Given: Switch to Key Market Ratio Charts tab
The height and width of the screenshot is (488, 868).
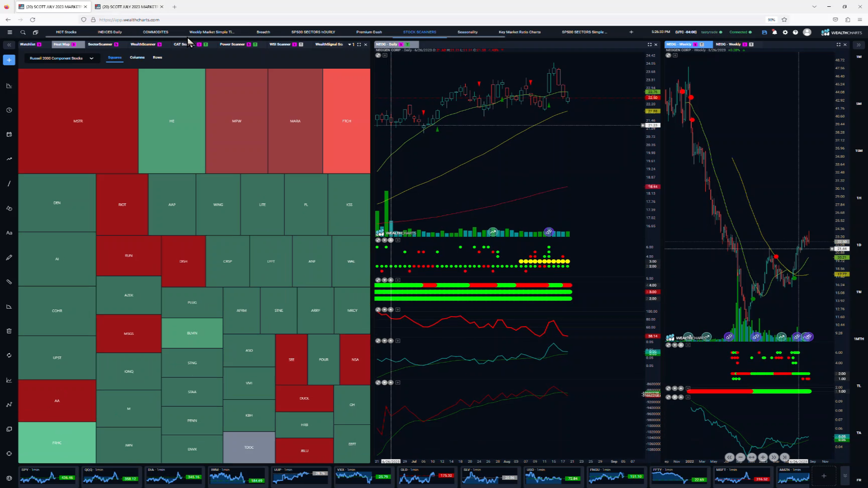Looking at the screenshot, I should [519, 32].
